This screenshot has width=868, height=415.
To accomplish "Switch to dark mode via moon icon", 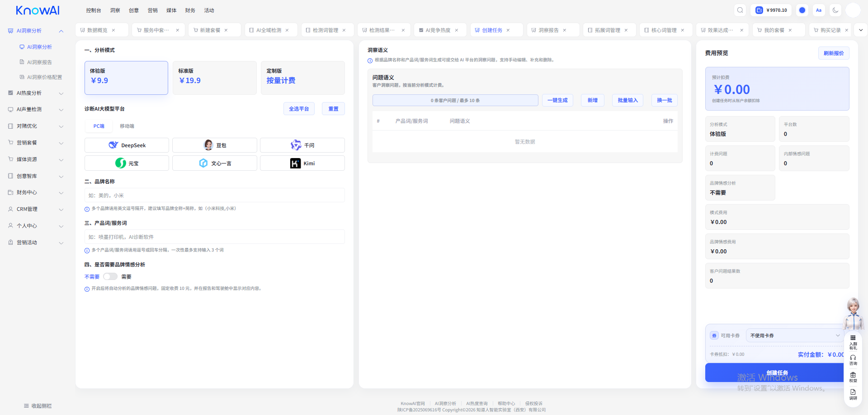I will [835, 10].
